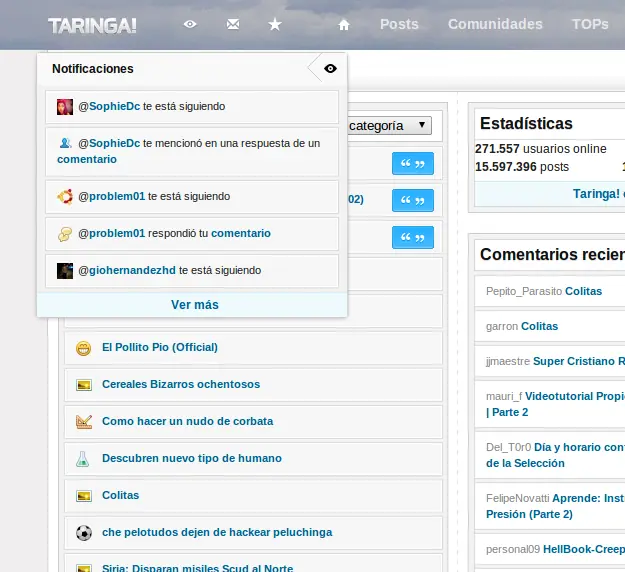Click 'Ver más' to see more notifications
This screenshot has width=625, height=572.
coord(192,305)
